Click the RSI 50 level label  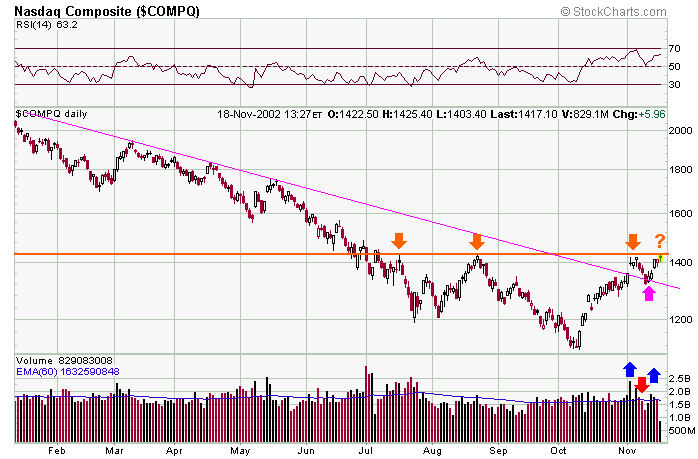pos(674,66)
